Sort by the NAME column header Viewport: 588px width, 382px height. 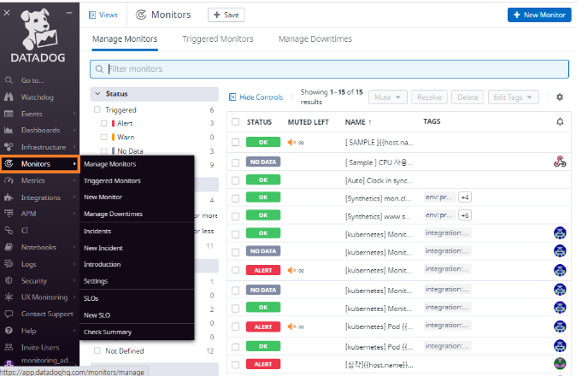(358, 122)
